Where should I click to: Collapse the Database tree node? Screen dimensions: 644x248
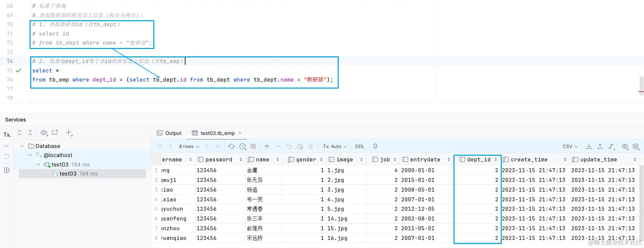coord(22,146)
